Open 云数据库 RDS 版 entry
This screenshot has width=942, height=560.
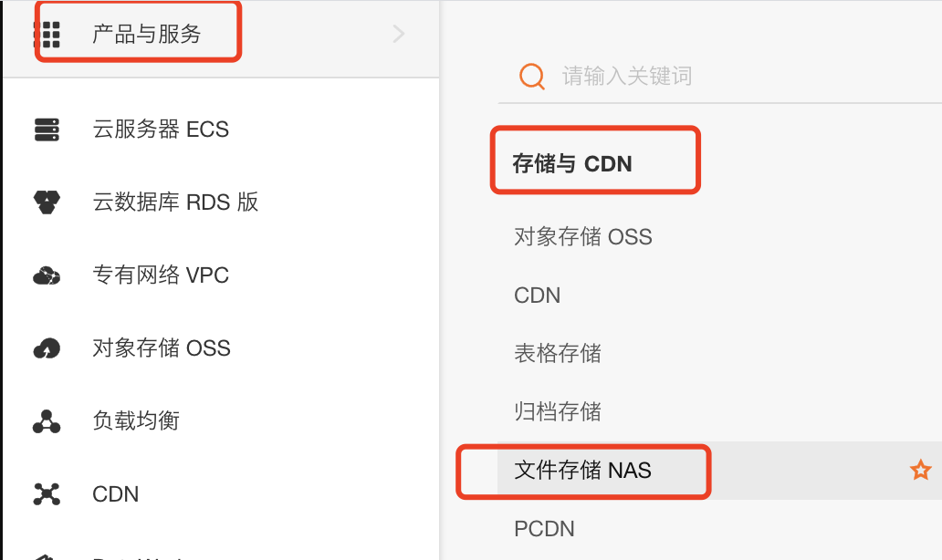click(175, 202)
